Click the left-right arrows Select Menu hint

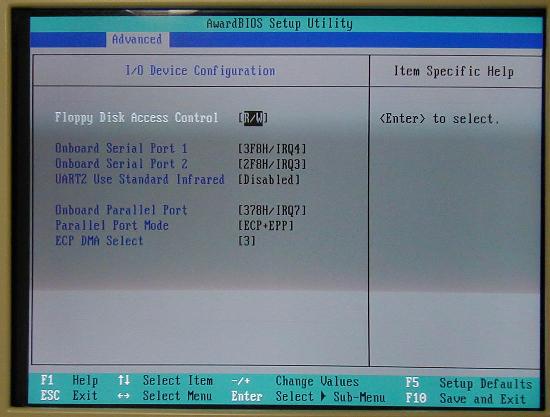pyautogui.click(x=165, y=396)
